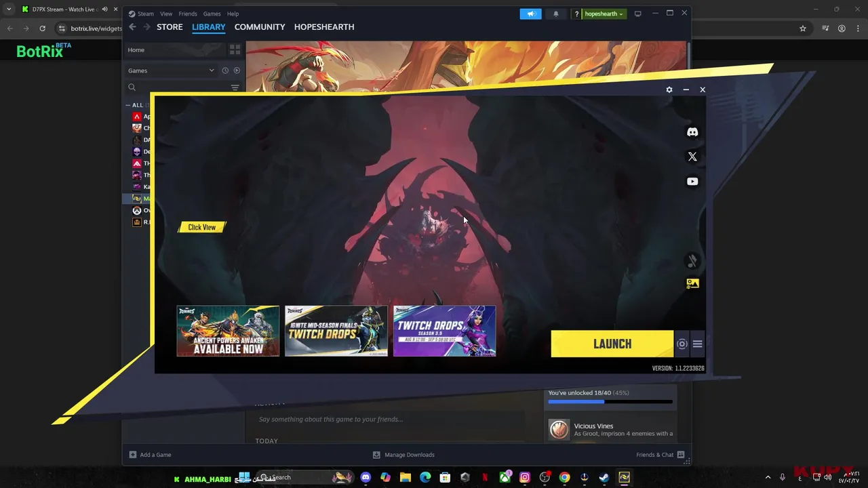Open Ancient Powers Awaken news banner
The width and height of the screenshot is (868, 488).
(228, 331)
